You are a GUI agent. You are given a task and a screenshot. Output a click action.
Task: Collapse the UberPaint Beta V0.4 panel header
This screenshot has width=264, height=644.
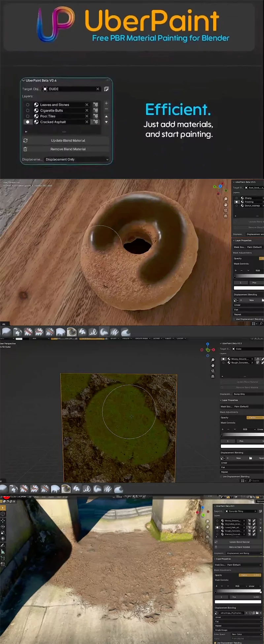[23, 81]
